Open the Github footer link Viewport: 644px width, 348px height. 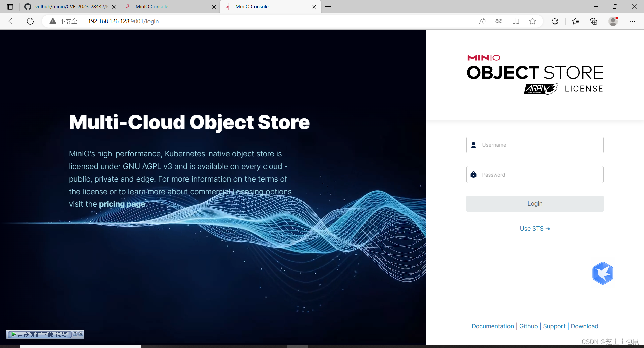point(528,326)
